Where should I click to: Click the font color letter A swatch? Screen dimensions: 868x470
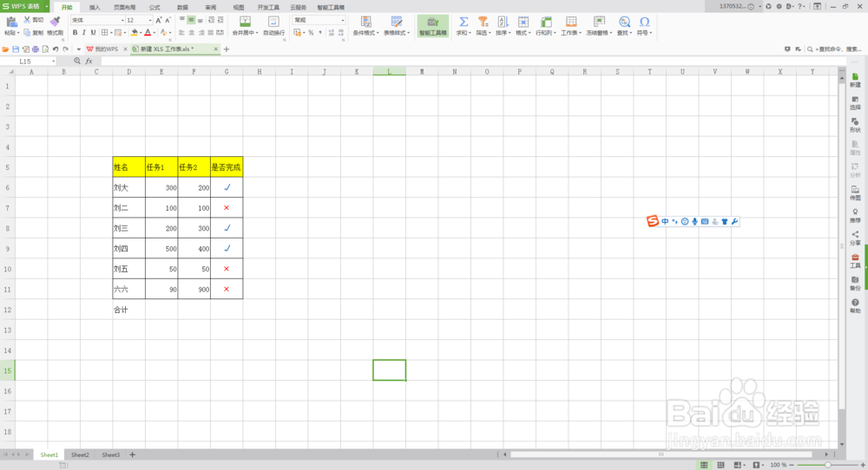(148, 33)
